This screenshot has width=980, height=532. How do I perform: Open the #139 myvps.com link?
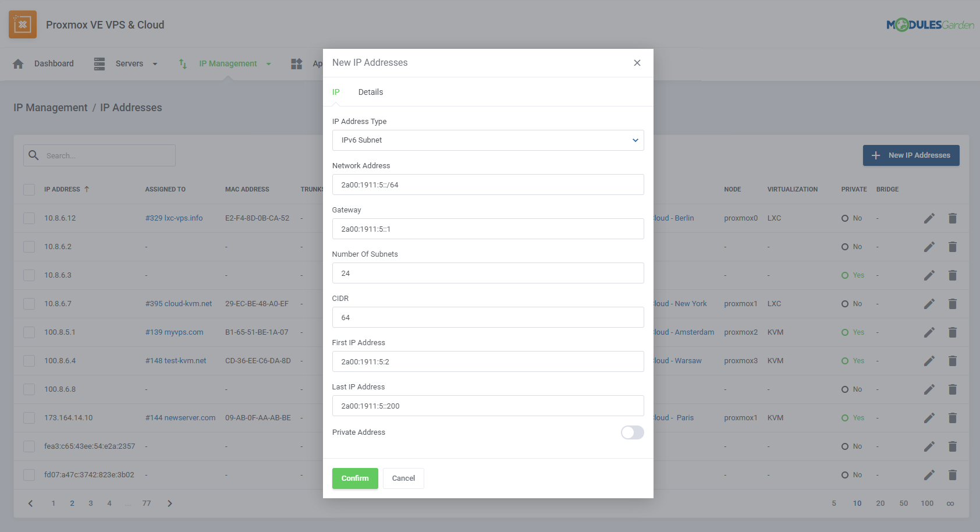point(174,332)
